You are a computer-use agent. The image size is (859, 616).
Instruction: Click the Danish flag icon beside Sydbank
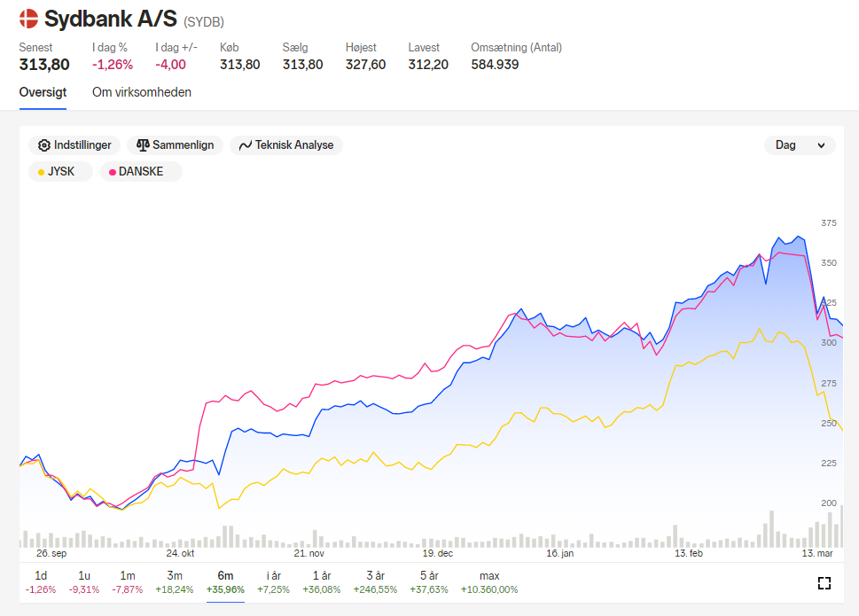tap(28, 19)
